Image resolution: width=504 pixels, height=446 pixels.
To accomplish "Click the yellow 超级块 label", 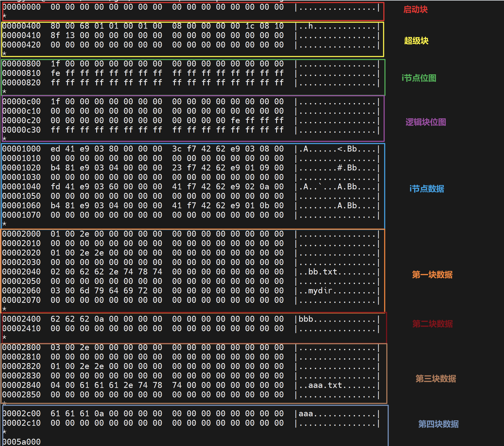I will 416,41.
